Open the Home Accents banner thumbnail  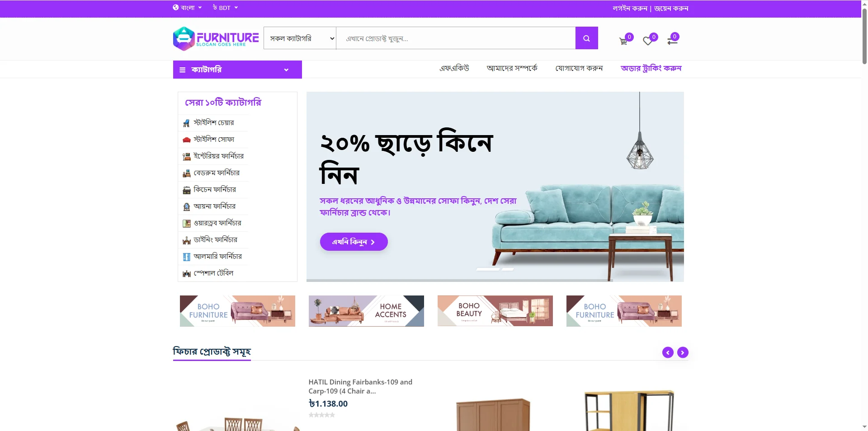(366, 311)
